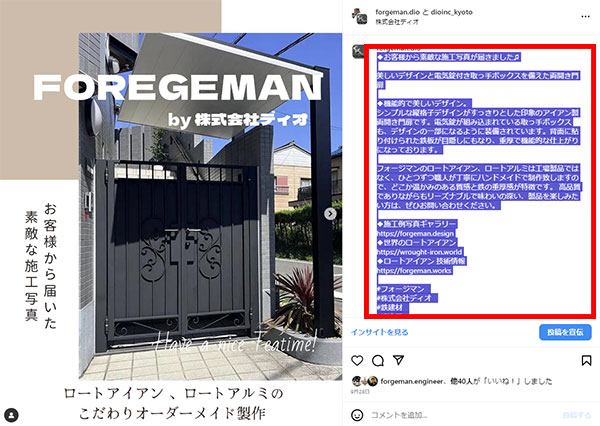Like the post with the heart icon

357,360
